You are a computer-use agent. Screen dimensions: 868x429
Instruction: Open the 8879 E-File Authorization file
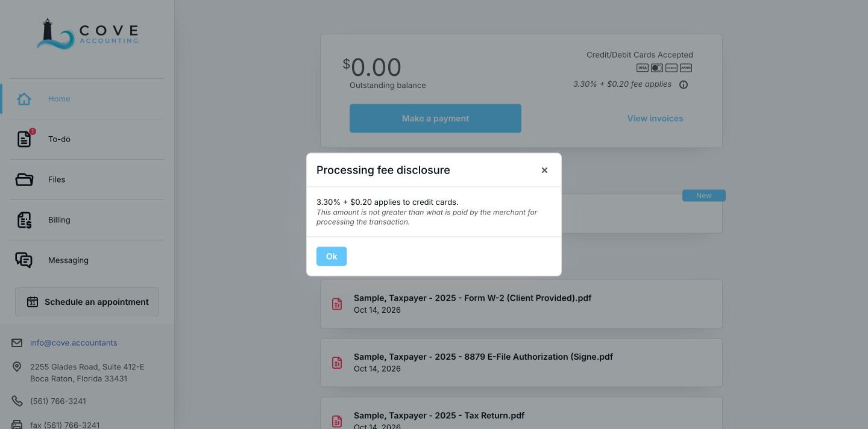[x=521, y=363]
